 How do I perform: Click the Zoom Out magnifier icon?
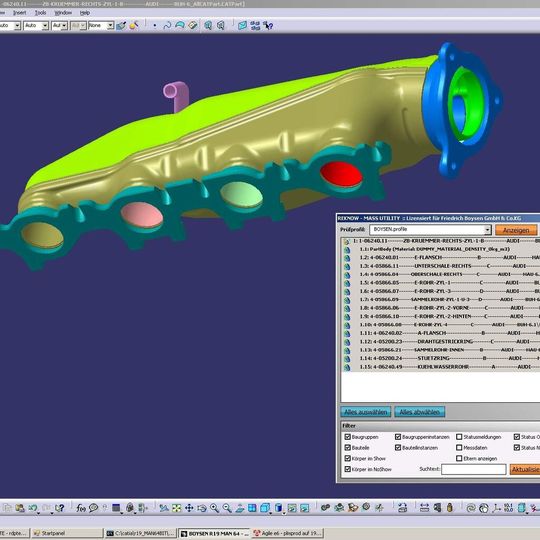[x=227, y=508]
